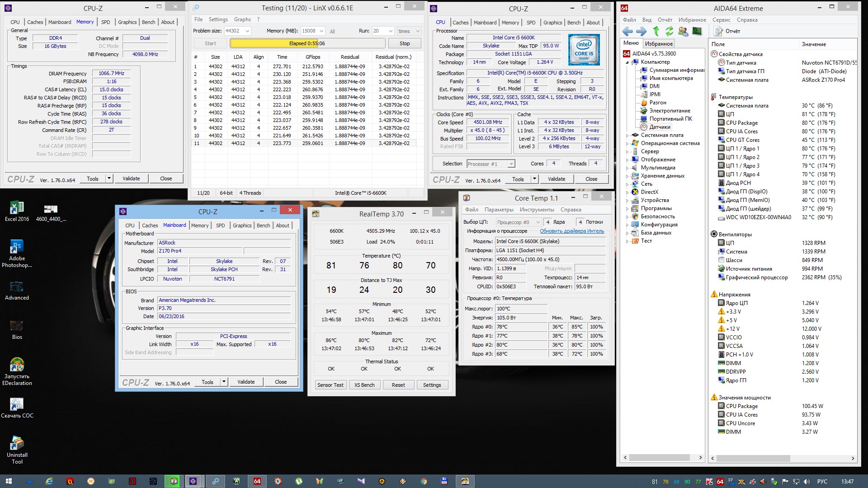Select Разгон item in AIDA64 tree
This screenshot has width=868, height=488.
[x=657, y=103]
